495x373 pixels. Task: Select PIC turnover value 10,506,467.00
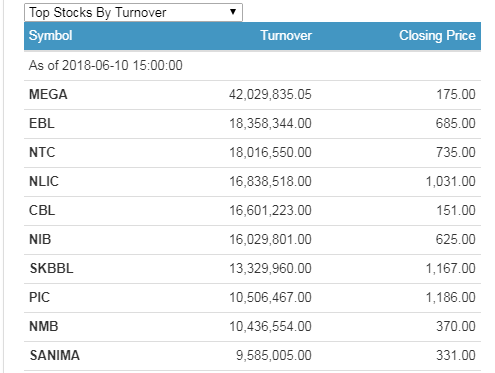click(x=270, y=297)
